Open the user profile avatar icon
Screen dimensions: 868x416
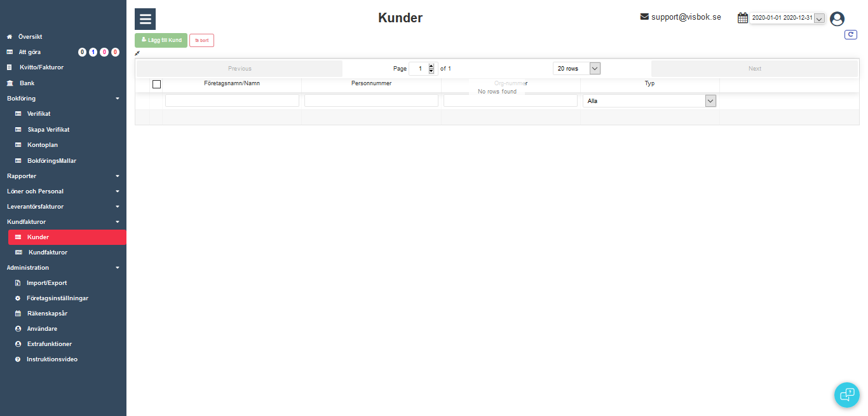coord(837,19)
